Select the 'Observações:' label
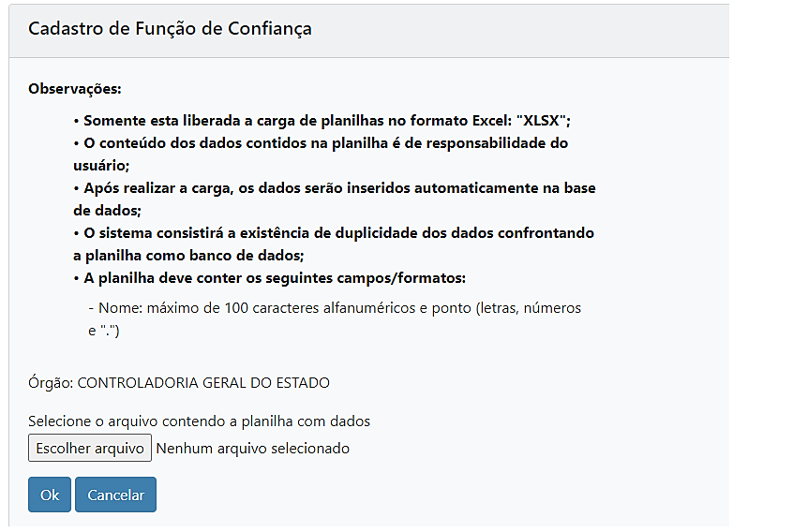The image size is (808, 532). click(x=75, y=89)
